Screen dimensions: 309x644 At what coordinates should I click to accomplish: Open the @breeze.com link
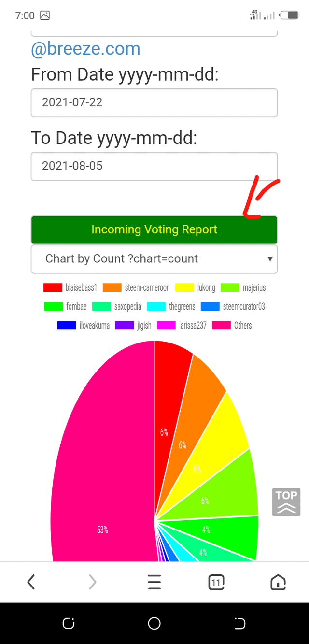pos(85,49)
